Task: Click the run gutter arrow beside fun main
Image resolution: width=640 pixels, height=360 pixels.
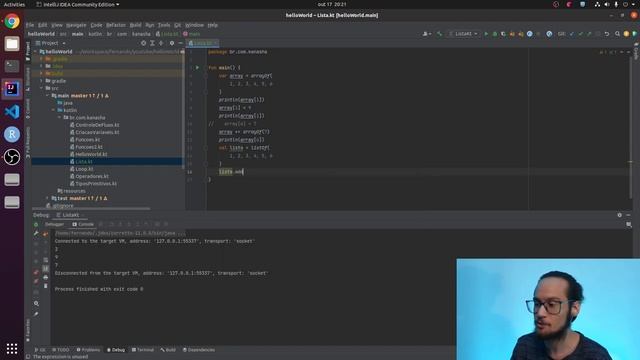Action: tap(197, 67)
